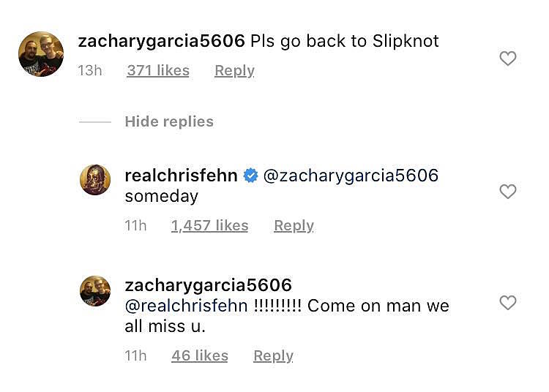Viewport: 549px width, 392px height.
Task: Click the 13h timestamp on the top comment
Action: tap(90, 71)
